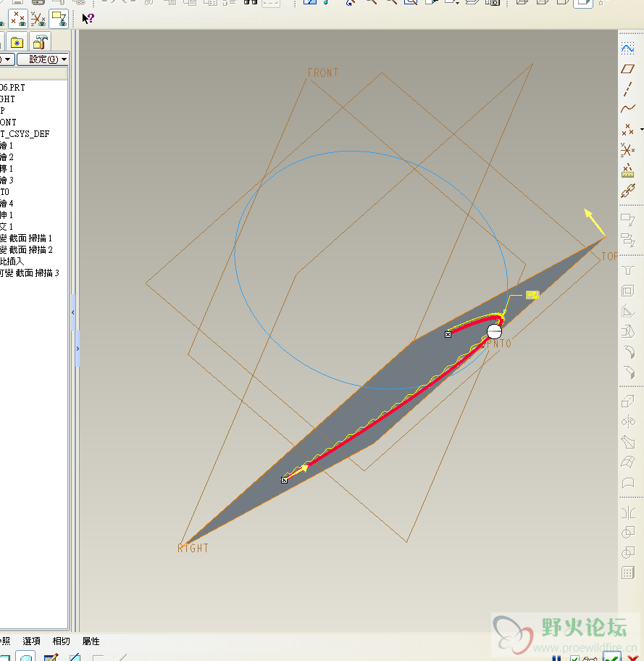Select the Datum Curve tool
Viewport: 644px width, 661px height.
[627, 109]
